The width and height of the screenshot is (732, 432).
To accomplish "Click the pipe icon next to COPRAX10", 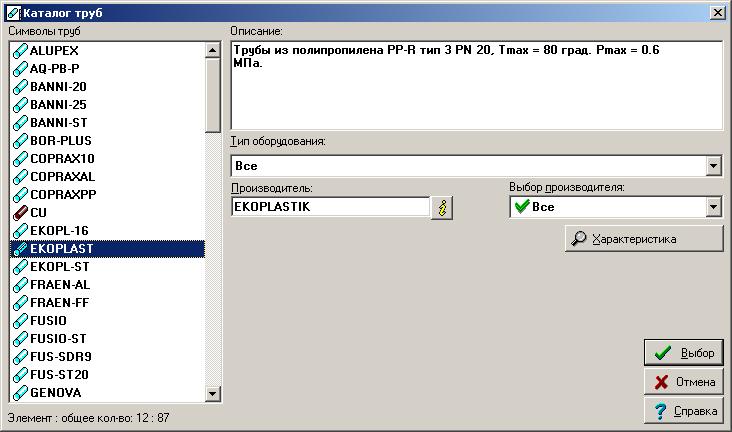I will click(x=20, y=158).
